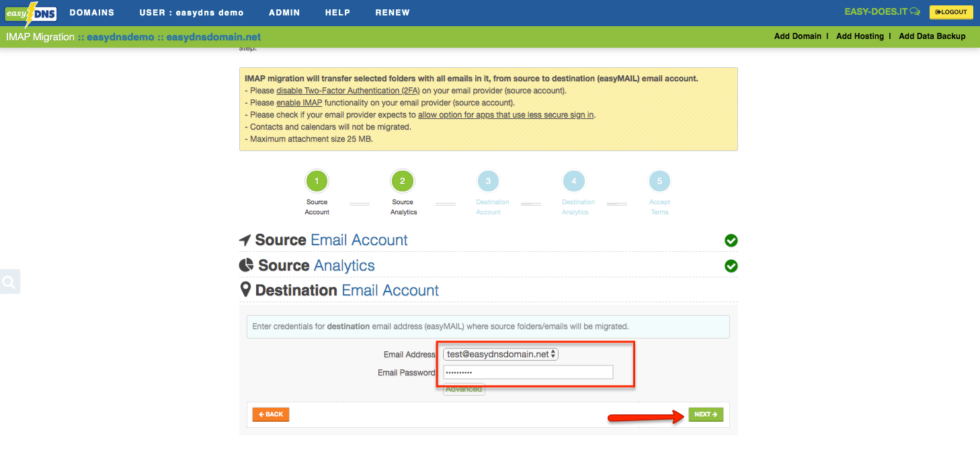
Task: Open the easydnsdomain.net breadcrumb link
Action: 214,37
